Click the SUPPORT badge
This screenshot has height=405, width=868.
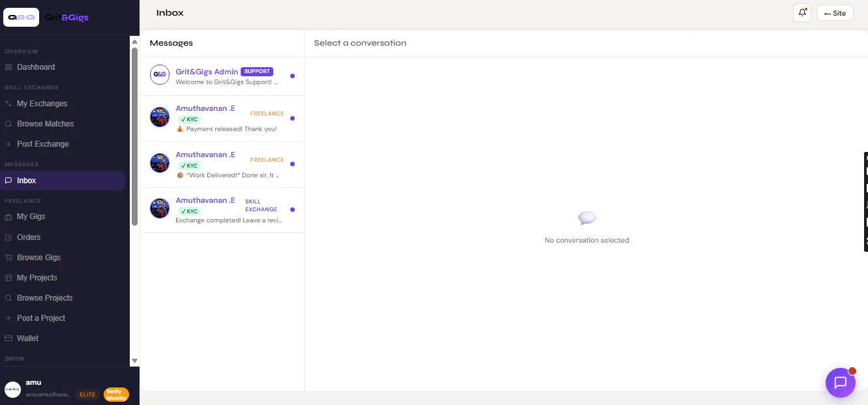257,72
